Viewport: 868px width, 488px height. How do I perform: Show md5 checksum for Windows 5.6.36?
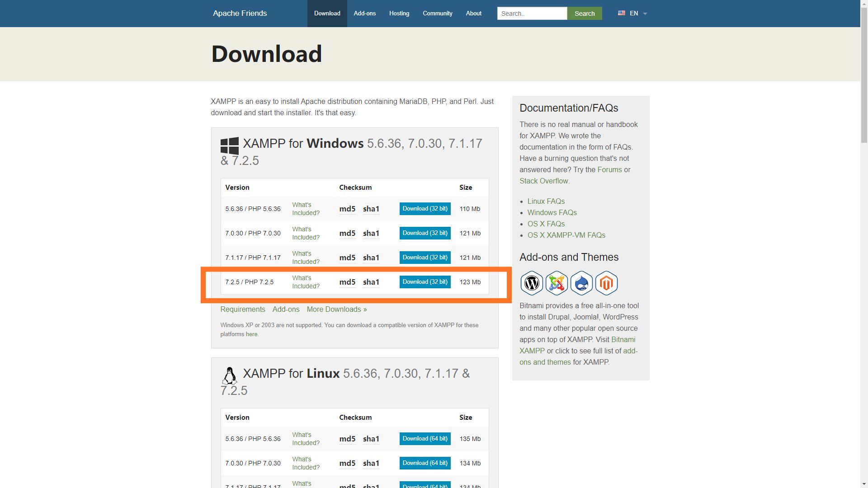pos(347,209)
